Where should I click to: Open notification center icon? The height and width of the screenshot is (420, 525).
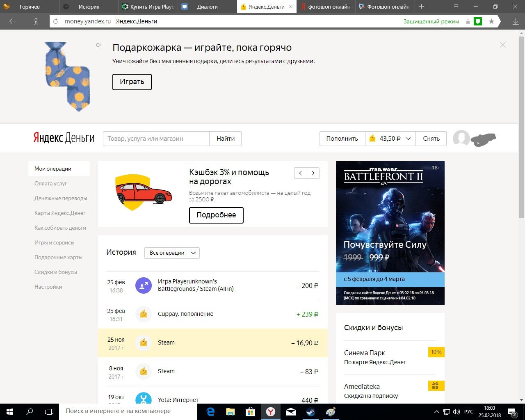pyautogui.click(x=512, y=412)
